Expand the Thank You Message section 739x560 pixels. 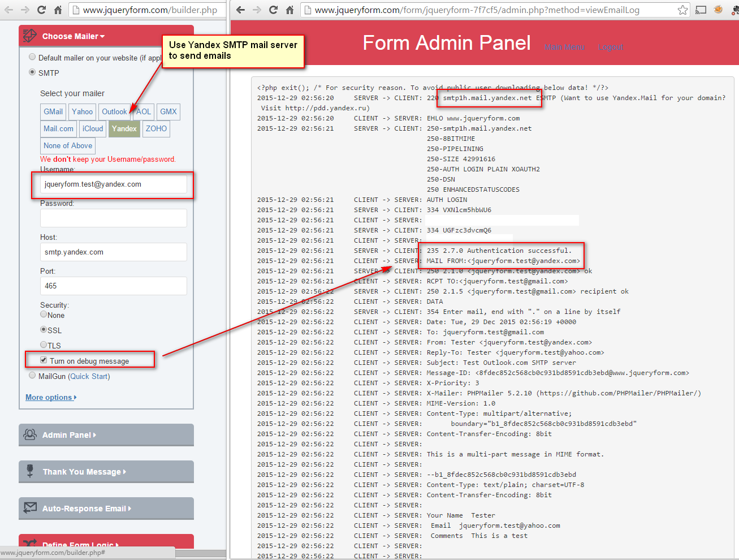coord(84,472)
